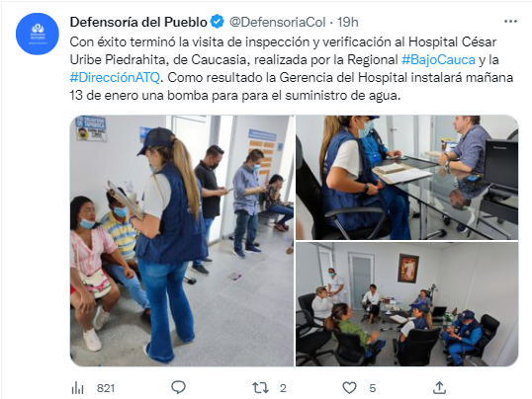The height and width of the screenshot is (399, 532).
Task: Click the 19h tweet timestamp
Action: pos(348,22)
